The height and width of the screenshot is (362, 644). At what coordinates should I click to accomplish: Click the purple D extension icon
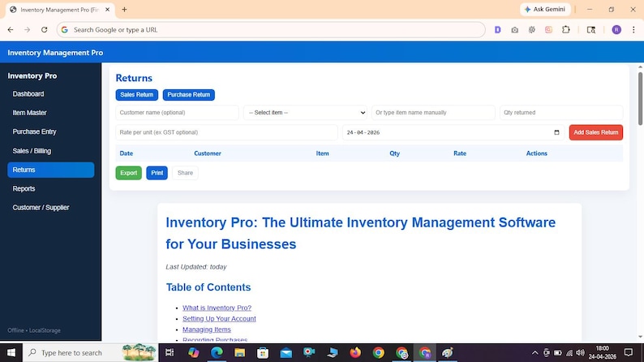pyautogui.click(x=497, y=29)
